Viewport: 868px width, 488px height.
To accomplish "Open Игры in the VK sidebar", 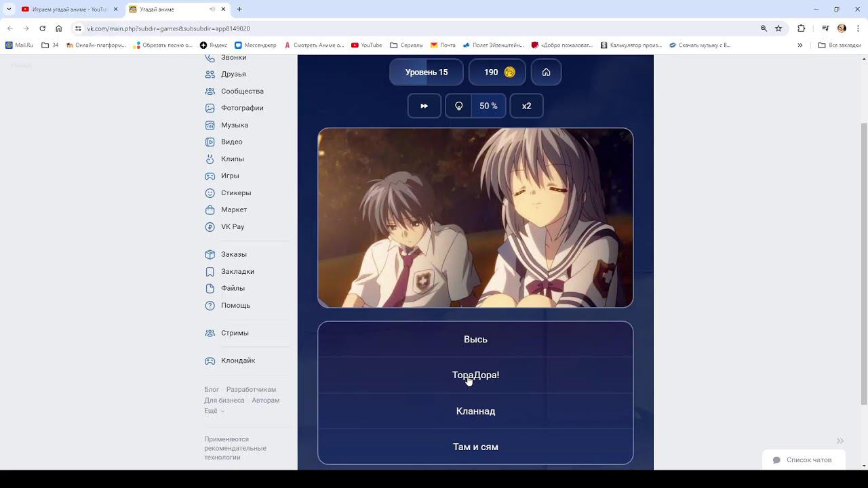I will pos(230,176).
